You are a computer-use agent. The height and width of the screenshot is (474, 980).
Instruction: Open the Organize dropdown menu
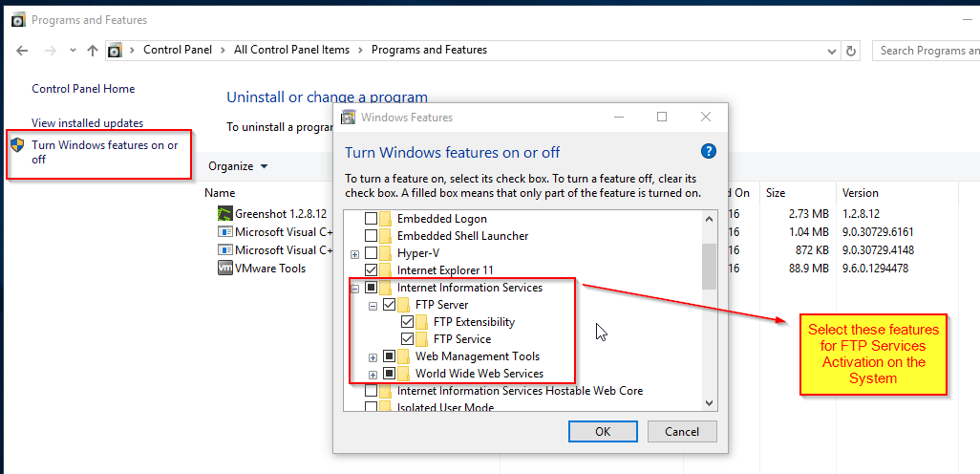238,166
